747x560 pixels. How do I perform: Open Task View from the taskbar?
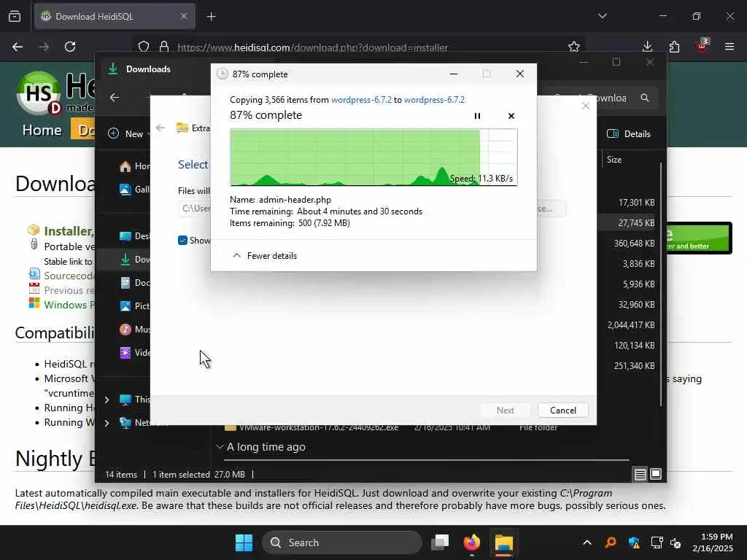point(440,542)
